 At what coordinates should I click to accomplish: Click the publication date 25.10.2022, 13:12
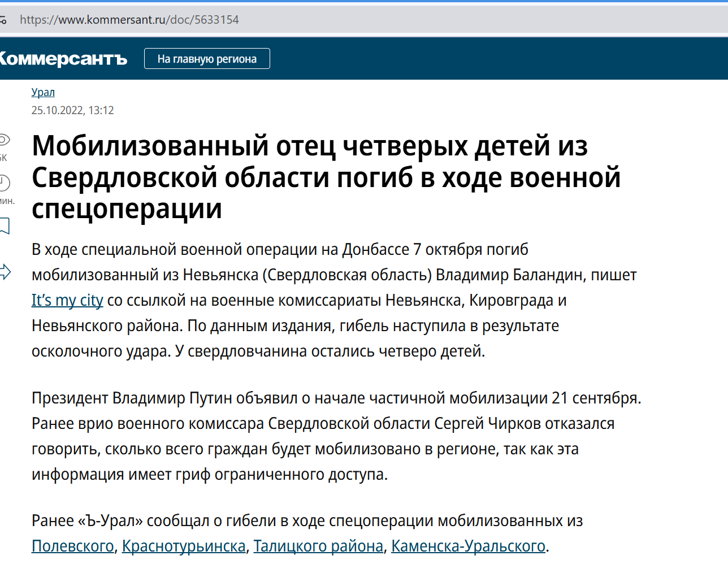pos(72,110)
